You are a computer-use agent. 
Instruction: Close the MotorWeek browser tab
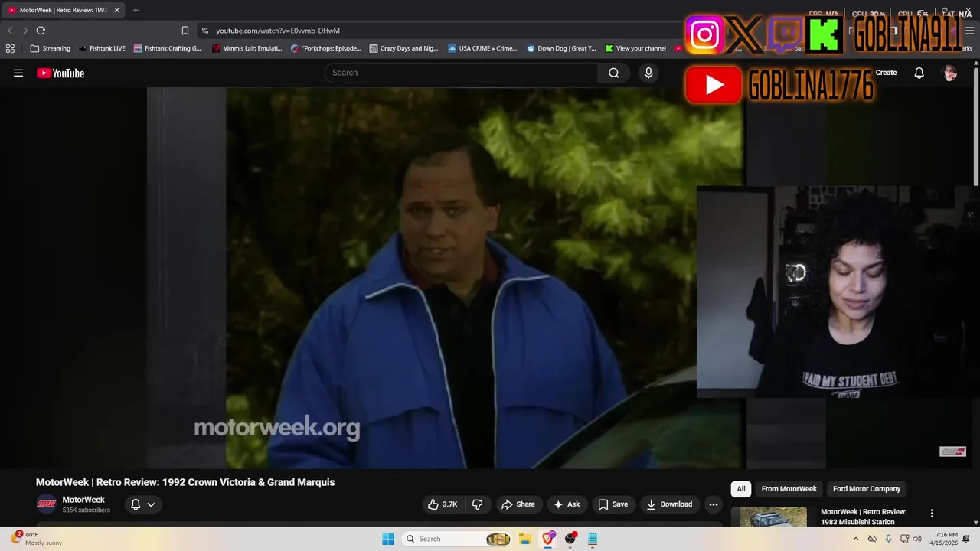pyautogui.click(x=116, y=10)
